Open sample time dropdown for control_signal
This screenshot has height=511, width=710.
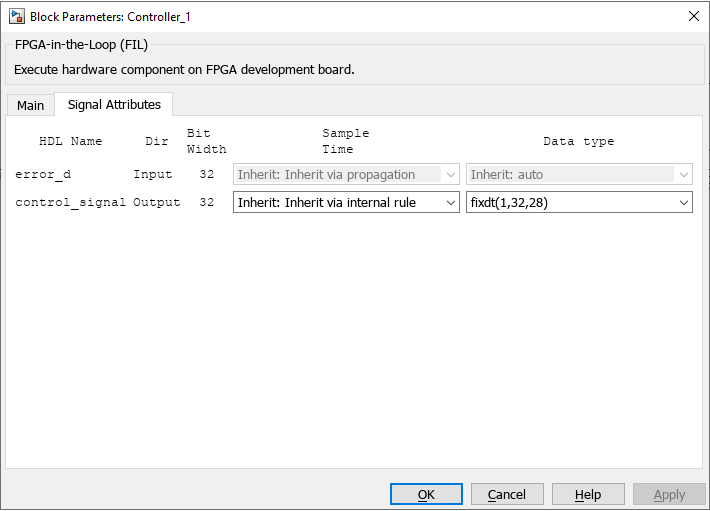coord(450,202)
